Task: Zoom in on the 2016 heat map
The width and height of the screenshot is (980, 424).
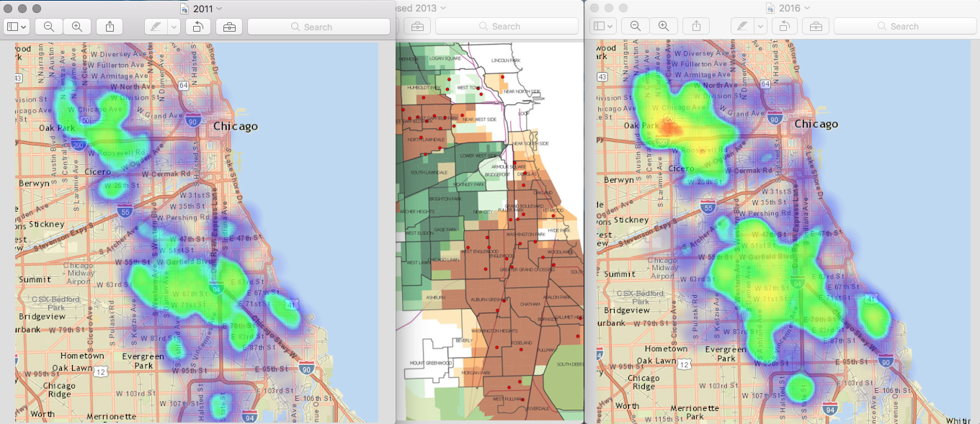Action: point(663,26)
